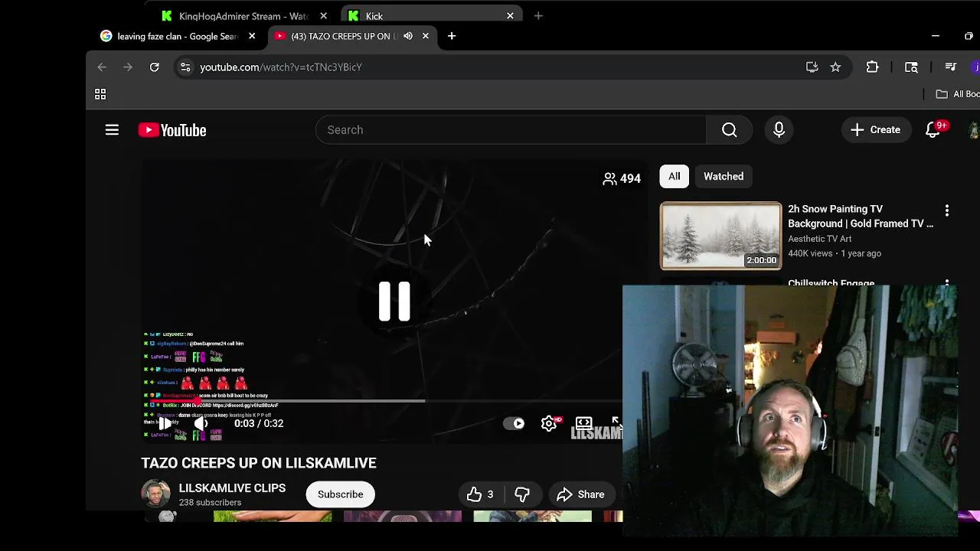
Task: Close the Google Search tab
Action: 252,36
